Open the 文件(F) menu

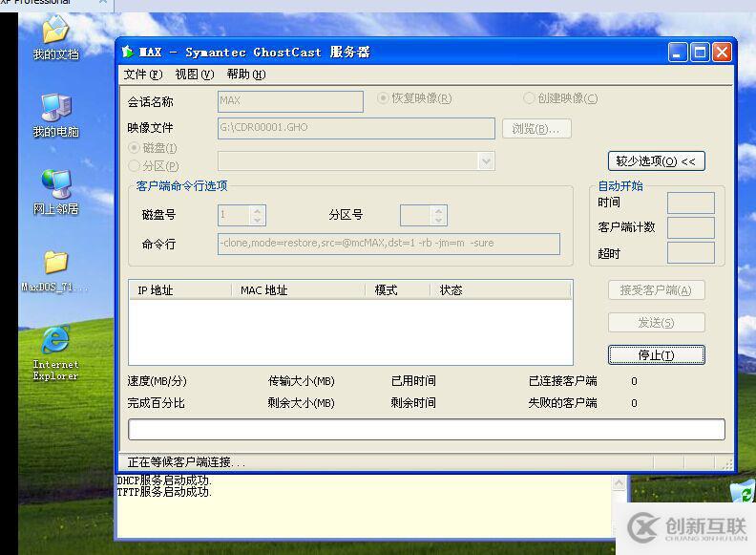click(143, 75)
